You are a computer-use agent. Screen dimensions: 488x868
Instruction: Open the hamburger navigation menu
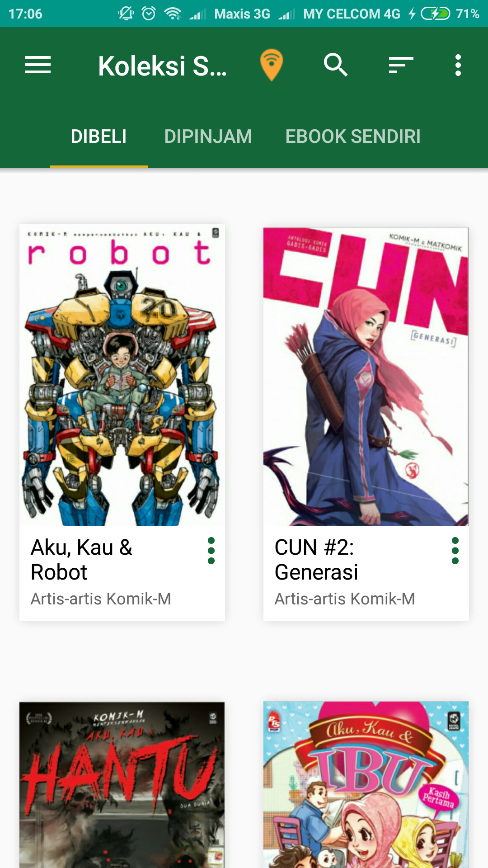[x=38, y=65]
